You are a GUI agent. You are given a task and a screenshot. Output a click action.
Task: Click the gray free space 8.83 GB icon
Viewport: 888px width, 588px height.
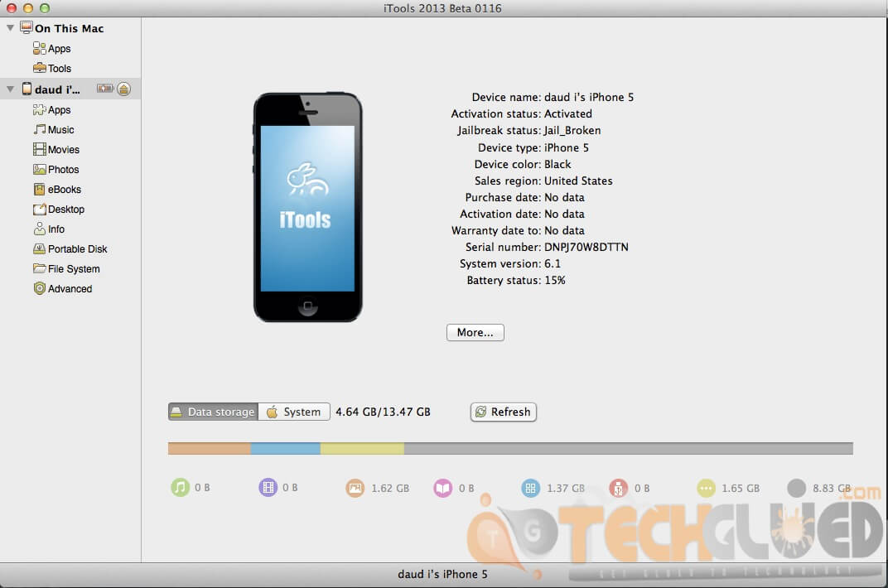(x=796, y=488)
